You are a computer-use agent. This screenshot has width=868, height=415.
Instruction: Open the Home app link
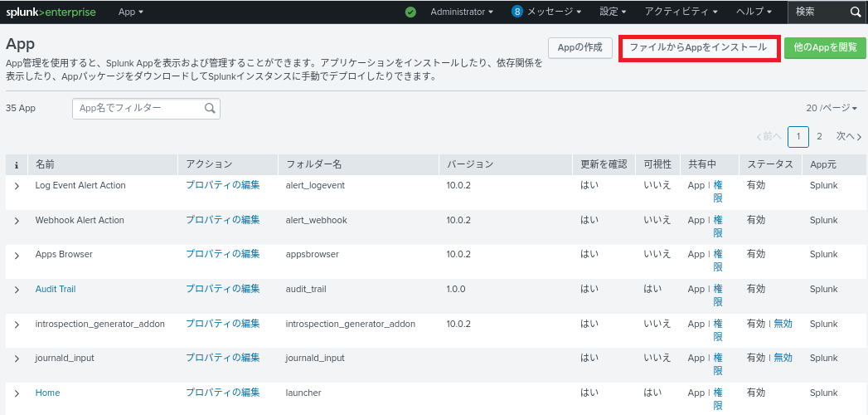click(x=47, y=393)
